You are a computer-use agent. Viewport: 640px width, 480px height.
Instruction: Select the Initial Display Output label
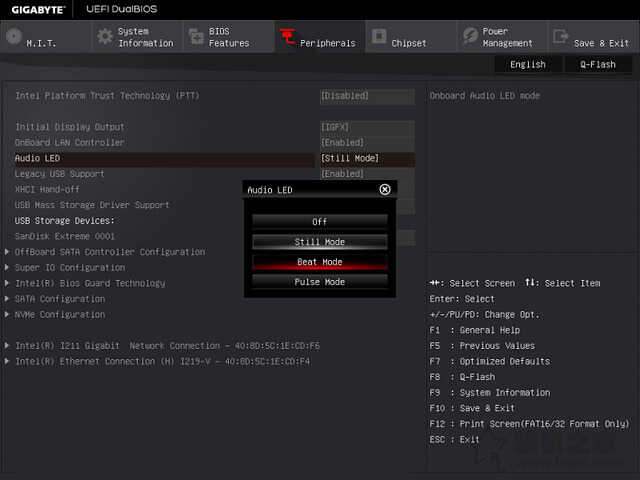(x=70, y=127)
